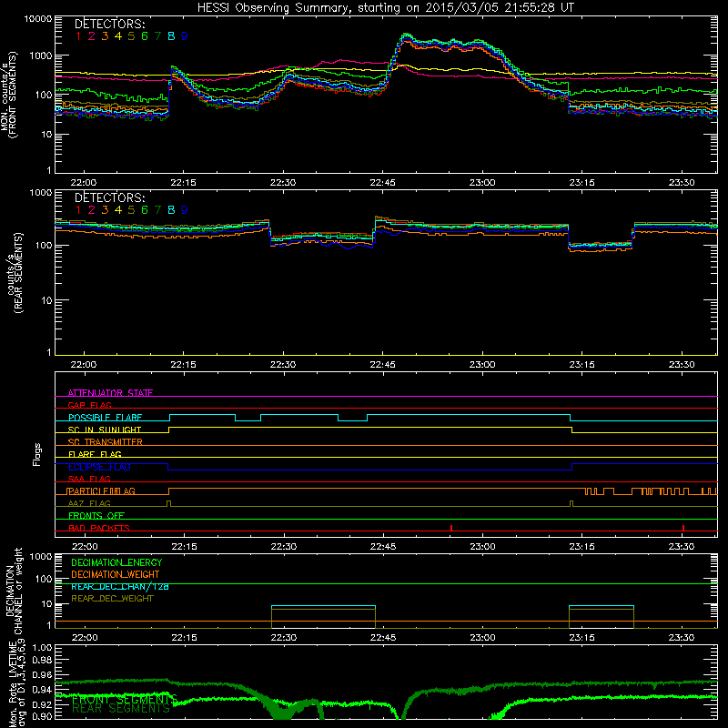The width and height of the screenshot is (728, 728).
Task: Click 23:15 tick label under rear segments plot
Action: [581, 365]
